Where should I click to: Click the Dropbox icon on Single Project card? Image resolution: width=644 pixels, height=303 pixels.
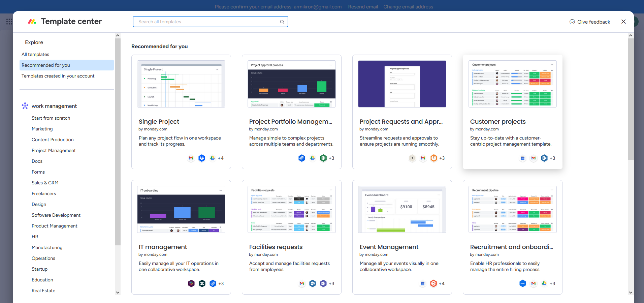[202, 158]
